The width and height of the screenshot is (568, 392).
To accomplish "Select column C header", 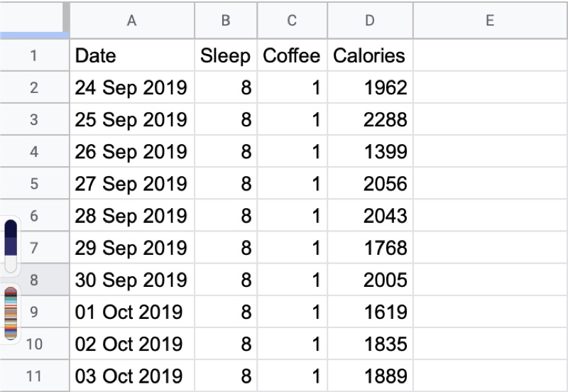I will pyautogui.click(x=292, y=21).
